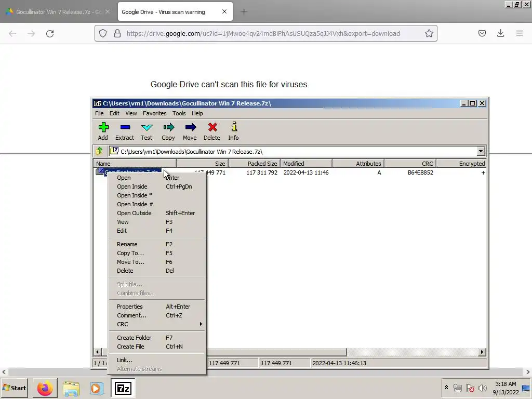Open the Firefox application menu
This screenshot has width=532, height=399.
[520, 33]
